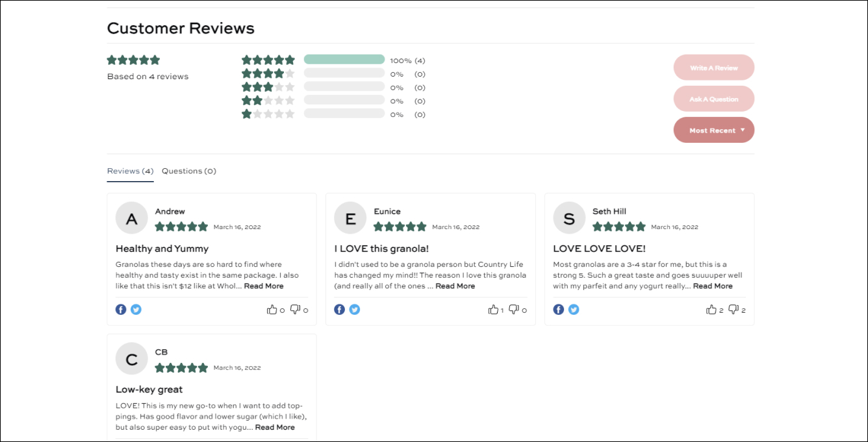Thumbs down Seth Hill's review
This screenshot has width=868, height=442.
(734, 310)
